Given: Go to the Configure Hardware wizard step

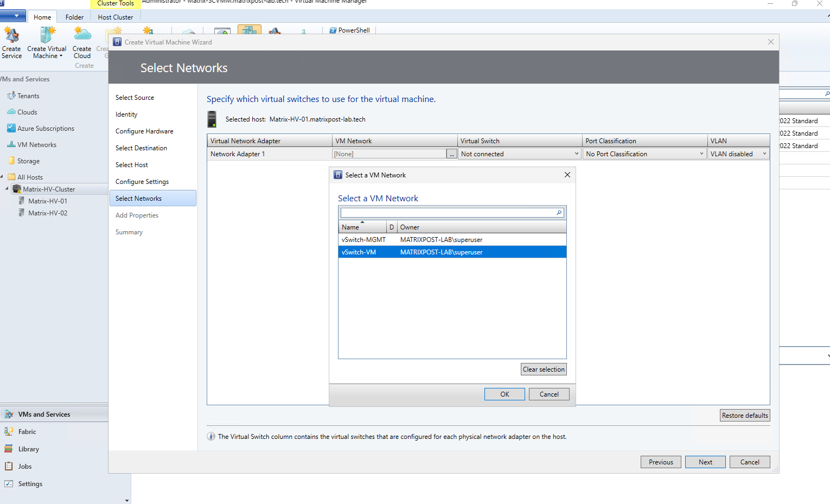Looking at the screenshot, I should point(144,131).
